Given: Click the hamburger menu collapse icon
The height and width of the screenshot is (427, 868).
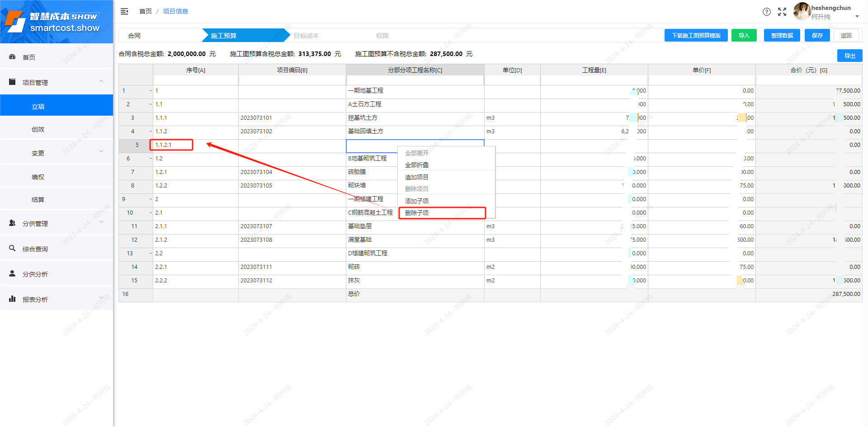Looking at the screenshot, I should click(124, 11).
